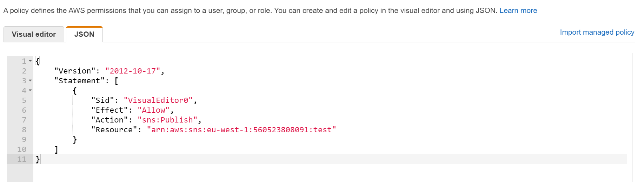Click the closing square bracket on line 10
The image size is (644, 182).
click(56, 149)
